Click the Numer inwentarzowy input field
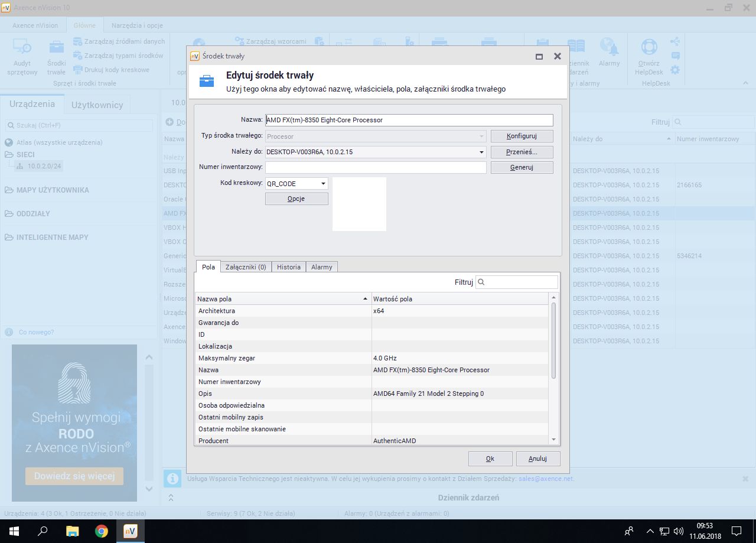 376,167
